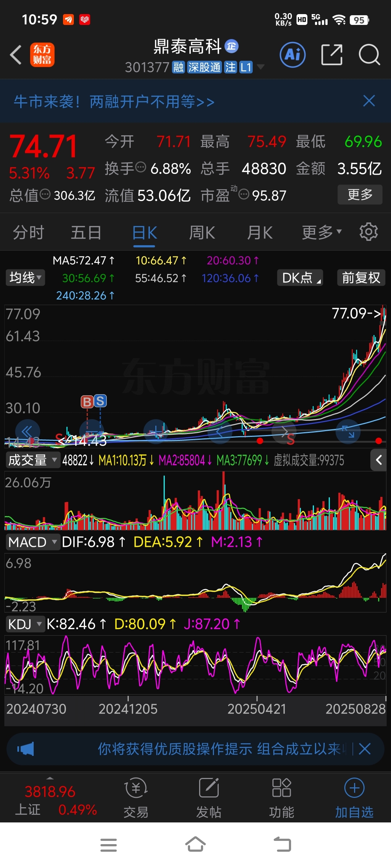The width and height of the screenshot is (391, 868).
Task: Tap the Android home button
Action: [195, 845]
